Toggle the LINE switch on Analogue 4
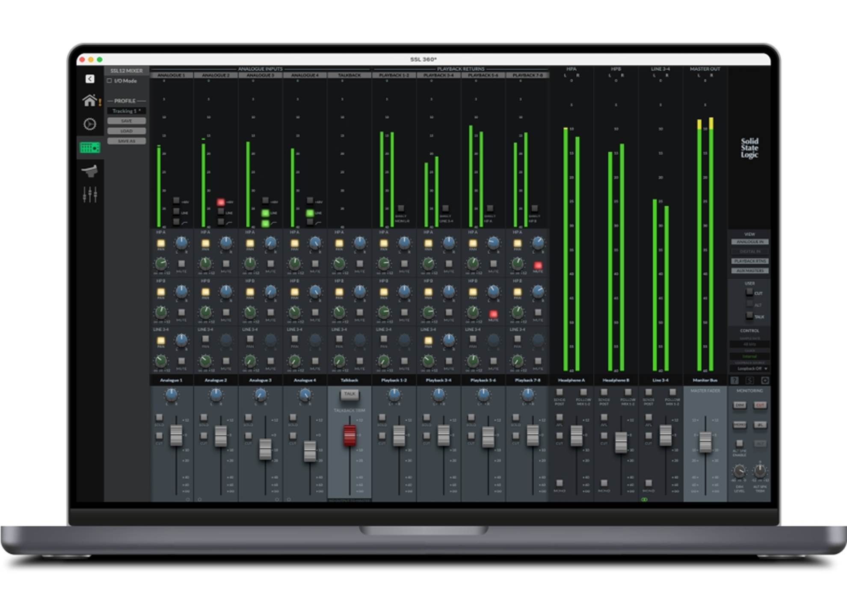The image size is (847, 616). click(310, 213)
